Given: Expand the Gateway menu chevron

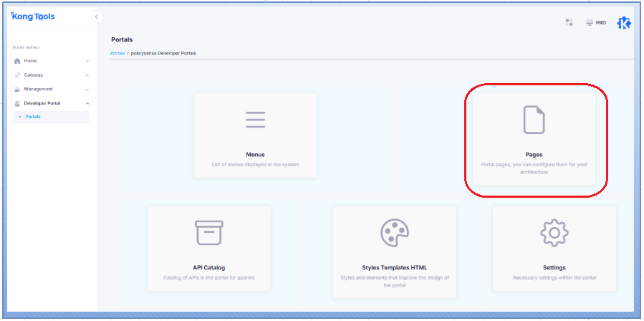Looking at the screenshot, I should [x=87, y=75].
